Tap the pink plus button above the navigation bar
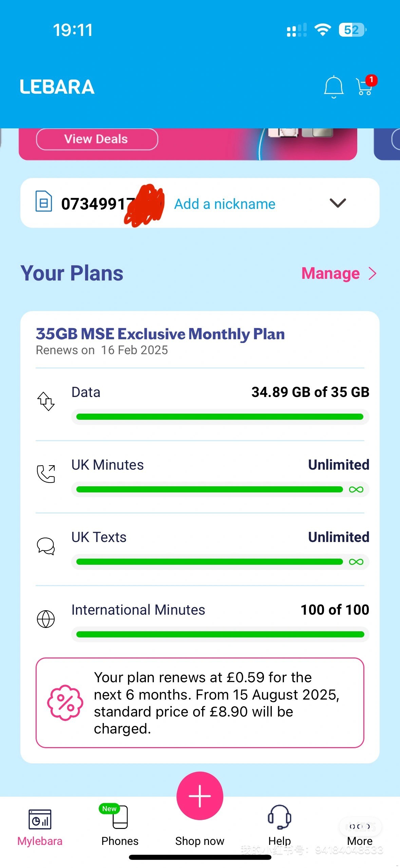The width and height of the screenshot is (400, 868). coord(200,796)
